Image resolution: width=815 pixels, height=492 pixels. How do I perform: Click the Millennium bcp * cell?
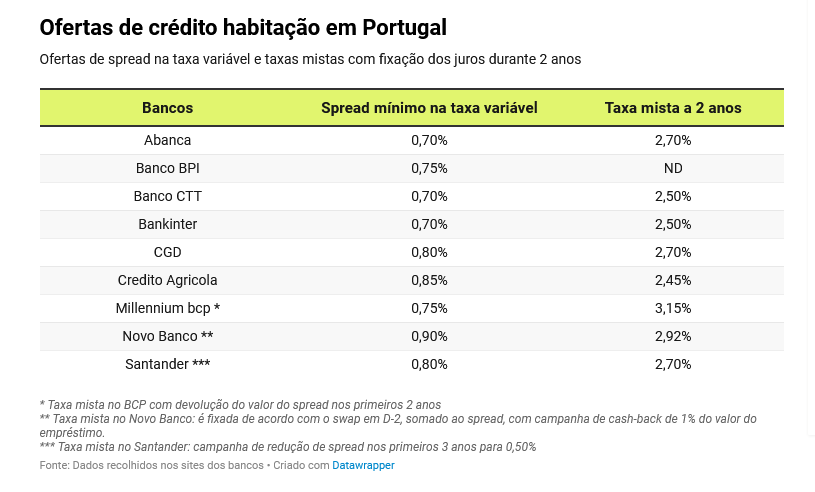pyautogui.click(x=167, y=308)
